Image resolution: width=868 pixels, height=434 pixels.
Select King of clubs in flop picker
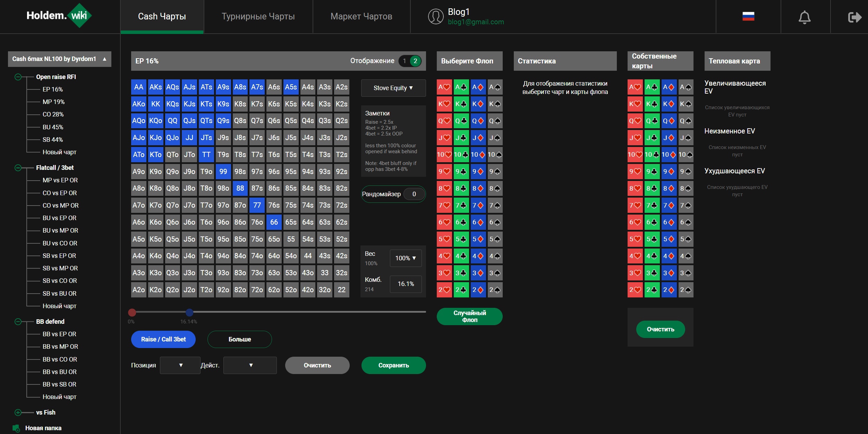(x=461, y=104)
